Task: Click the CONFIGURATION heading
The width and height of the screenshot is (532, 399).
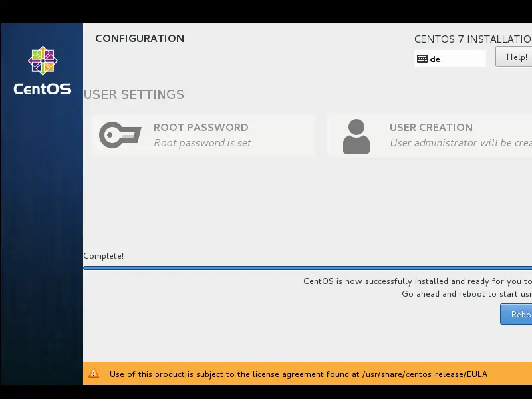Action: (x=140, y=39)
